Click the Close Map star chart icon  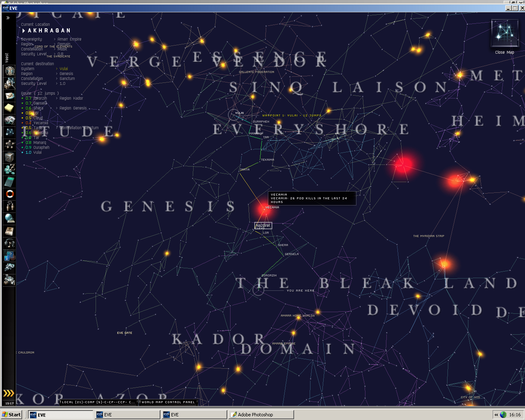(504, 33)
